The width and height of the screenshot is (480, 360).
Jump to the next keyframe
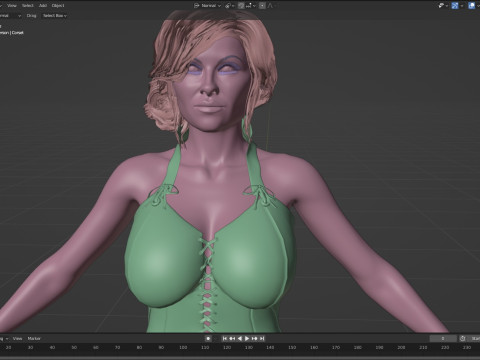255,339
